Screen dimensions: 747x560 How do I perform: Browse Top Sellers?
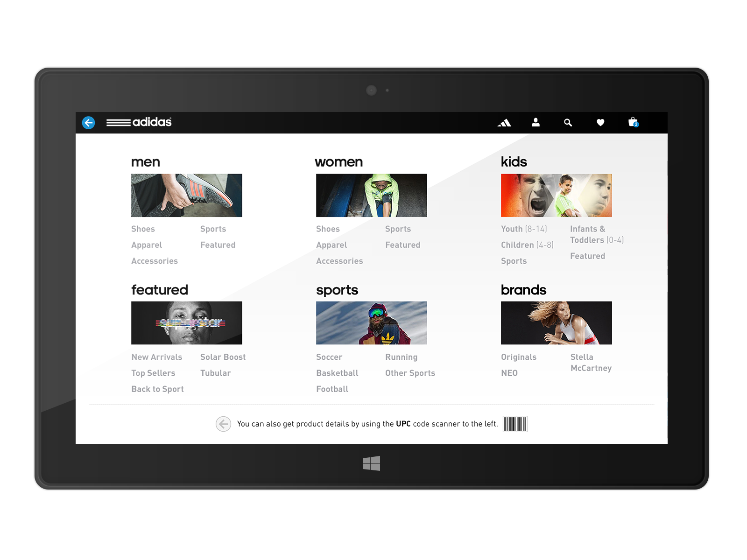coord(153,373)
